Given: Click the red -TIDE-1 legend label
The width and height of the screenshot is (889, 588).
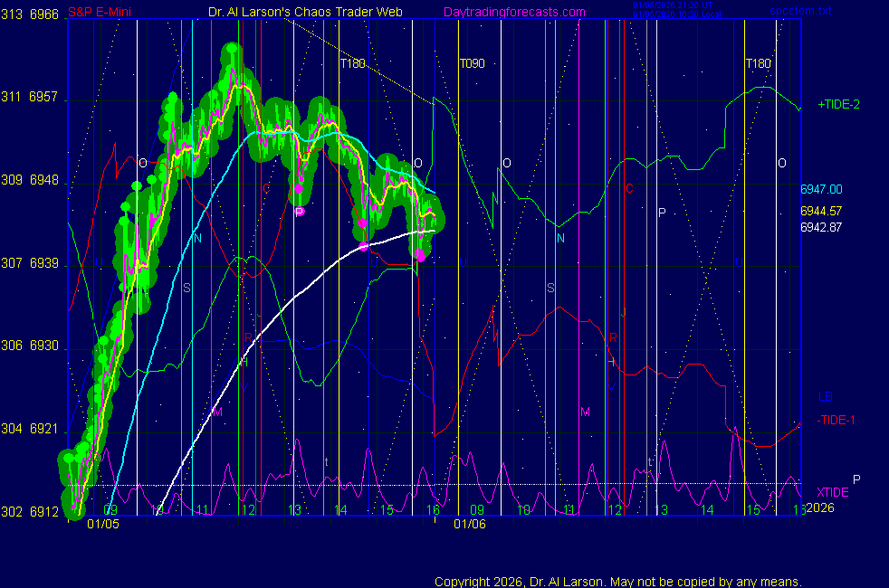Looking at the screenshot, I should (838, 420).
